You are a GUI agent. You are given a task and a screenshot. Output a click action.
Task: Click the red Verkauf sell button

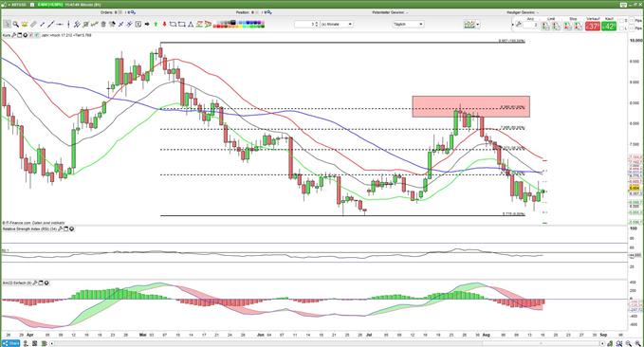pos(592,27)
